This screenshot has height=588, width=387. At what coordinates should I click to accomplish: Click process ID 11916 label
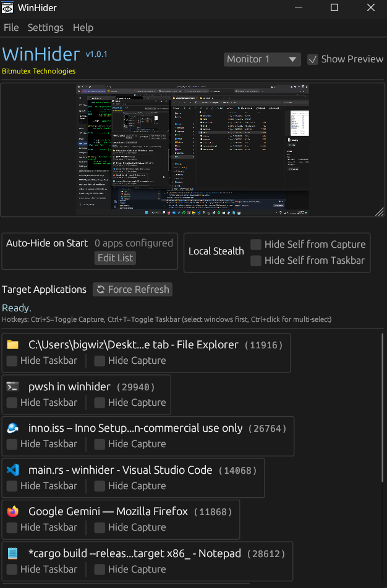263,345
